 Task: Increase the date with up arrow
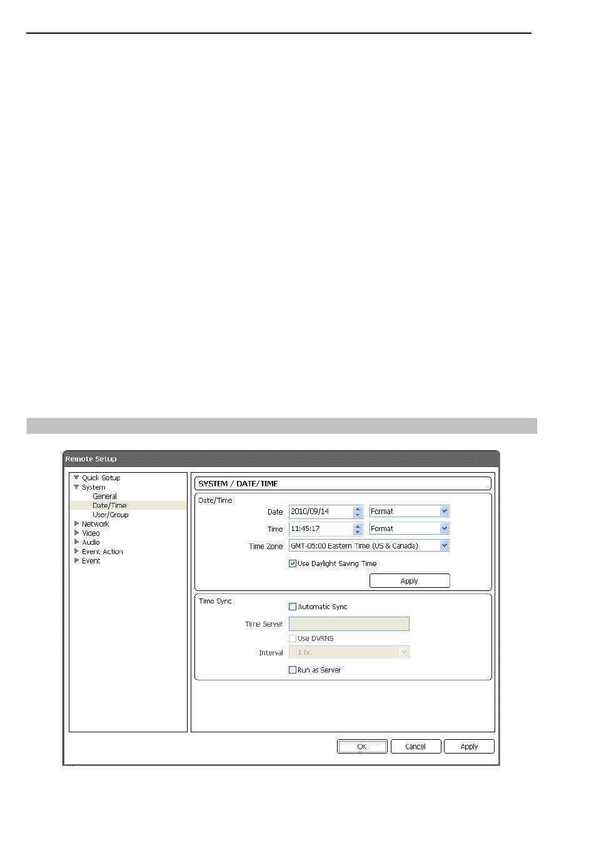(x=358, y=508)
